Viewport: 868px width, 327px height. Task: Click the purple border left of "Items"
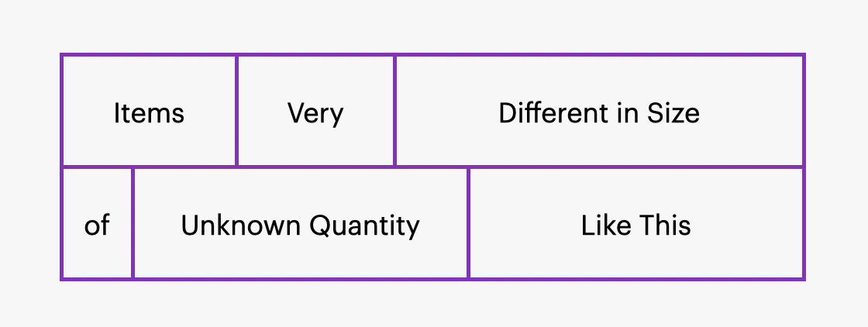(x=62, y=111)
